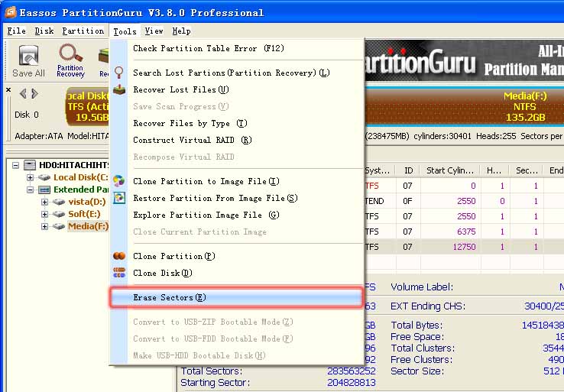Click the Clone Partition menu icon
564x392 pixels.
click(119, 256)
